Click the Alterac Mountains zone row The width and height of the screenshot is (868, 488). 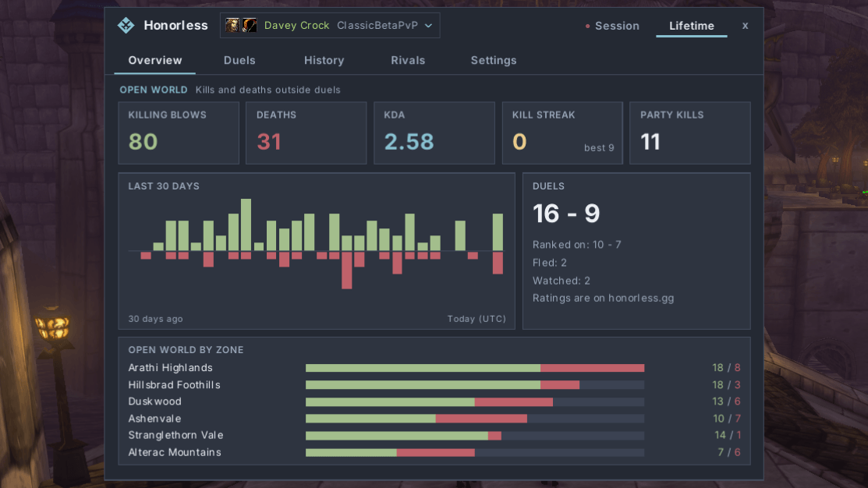(434, 453)
